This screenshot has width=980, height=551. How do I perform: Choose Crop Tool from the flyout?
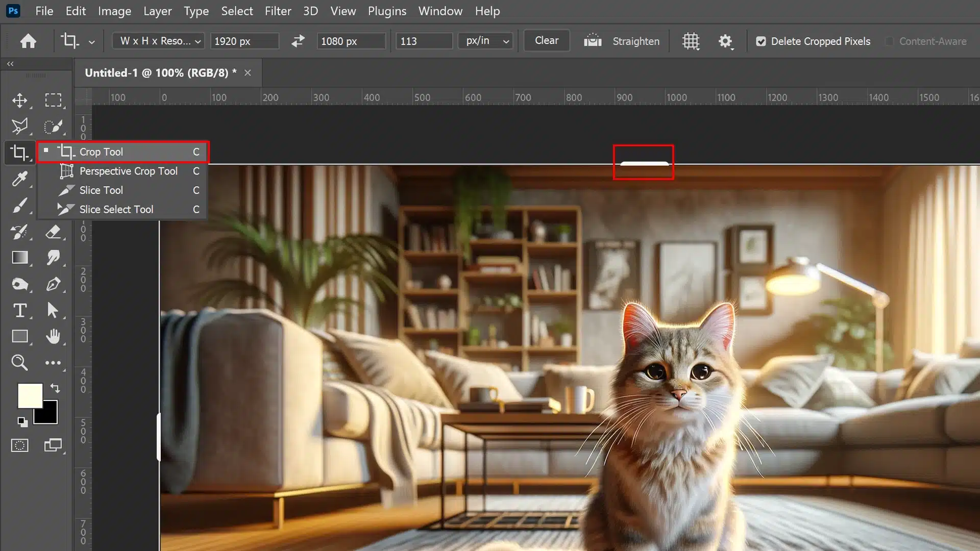(123, 152)
